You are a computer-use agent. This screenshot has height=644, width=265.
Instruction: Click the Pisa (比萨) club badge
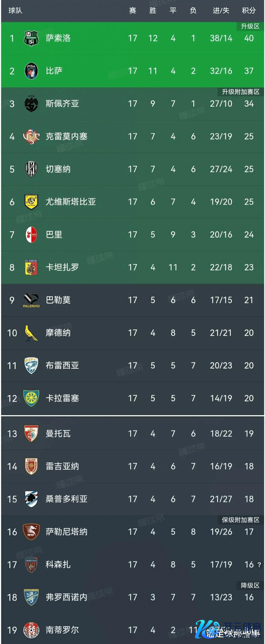[x=31, y=71]
